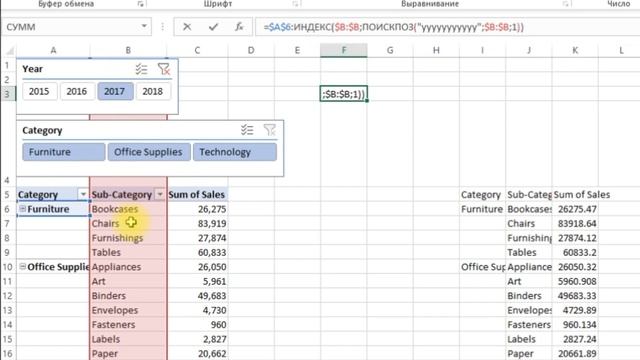The image size is (640, 360).
Task: Collapse the Office Supplies group in the pivot
Action: (x=23, y=267)
